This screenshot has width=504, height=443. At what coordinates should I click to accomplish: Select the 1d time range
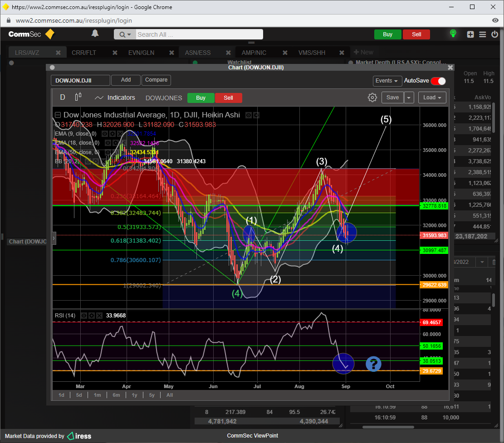61,395
